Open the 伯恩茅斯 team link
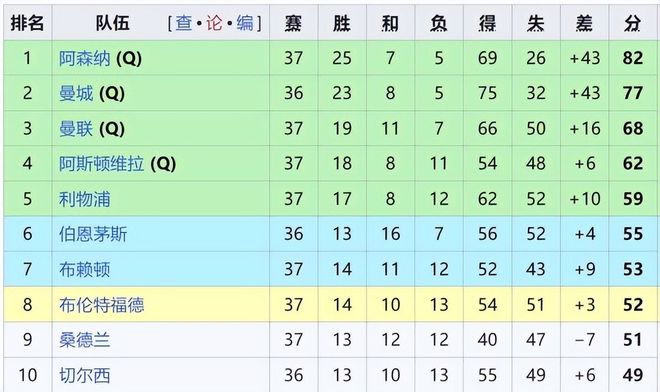The width and height of the screenshot is (660, 392). pos(93,234)
